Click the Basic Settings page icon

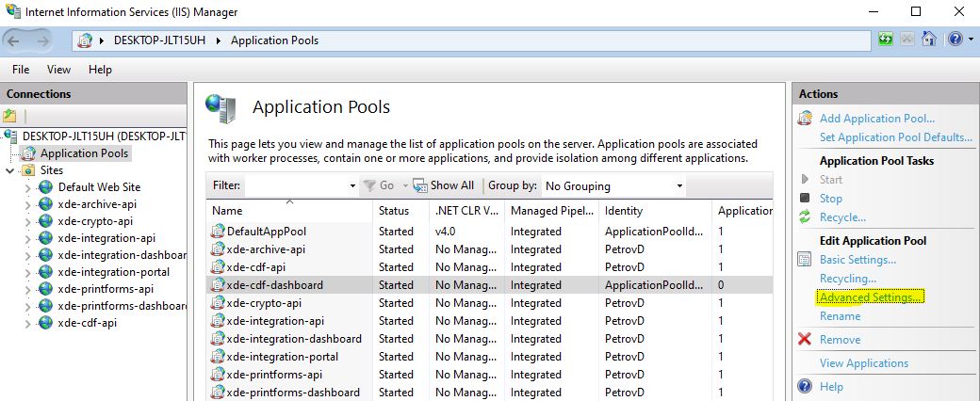tap(805, 259)
